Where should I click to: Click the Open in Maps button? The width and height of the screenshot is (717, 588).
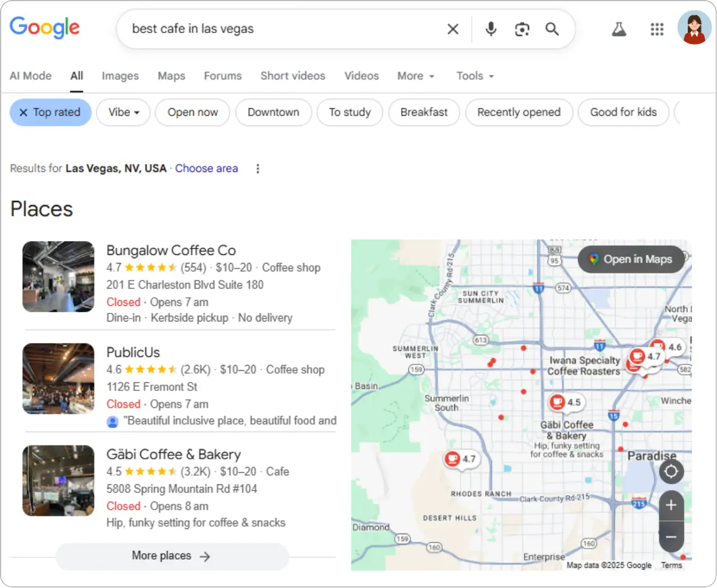[x=631, y=260]
